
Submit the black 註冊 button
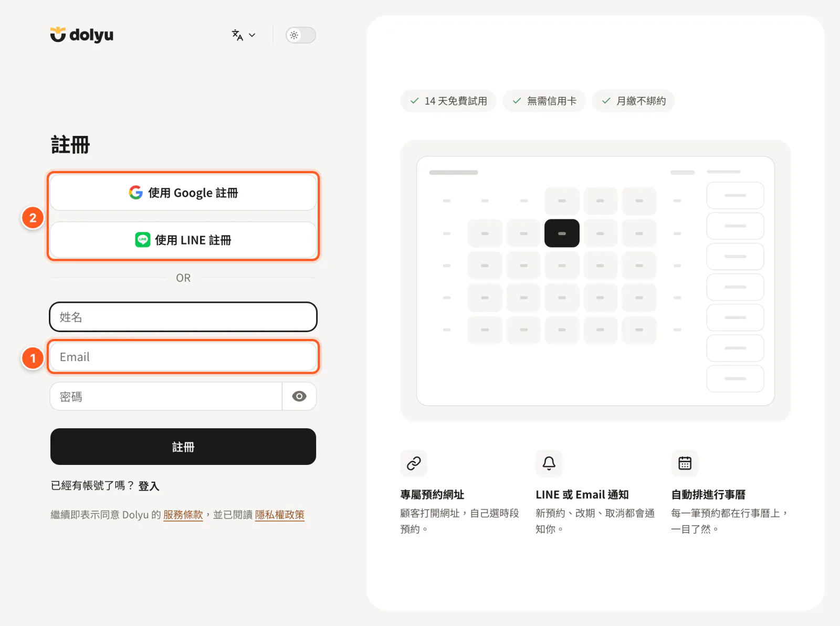pos(183,447)
